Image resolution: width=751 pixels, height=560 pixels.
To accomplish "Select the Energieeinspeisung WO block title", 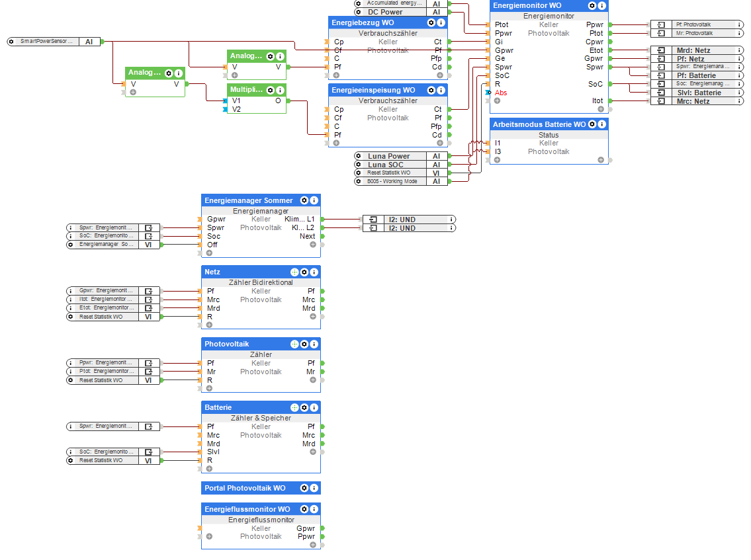I will (374, 90).
